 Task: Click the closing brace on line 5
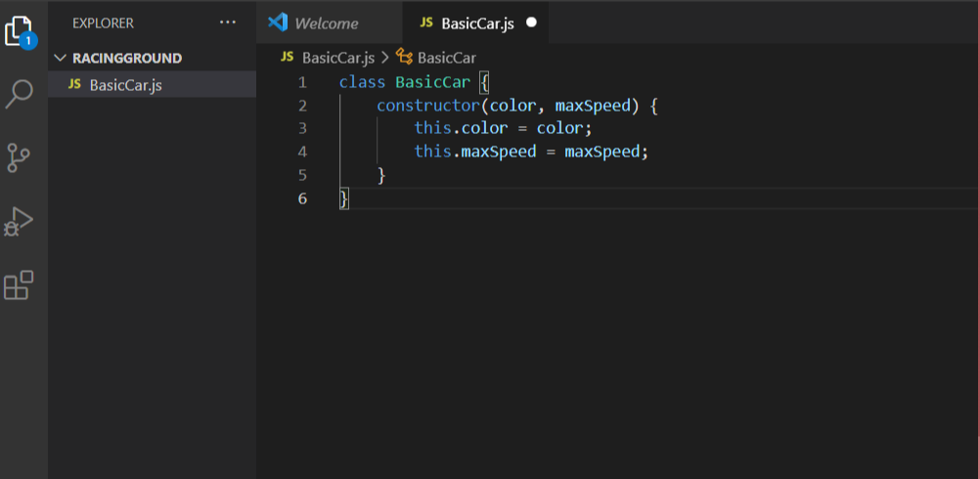point(381,176)
